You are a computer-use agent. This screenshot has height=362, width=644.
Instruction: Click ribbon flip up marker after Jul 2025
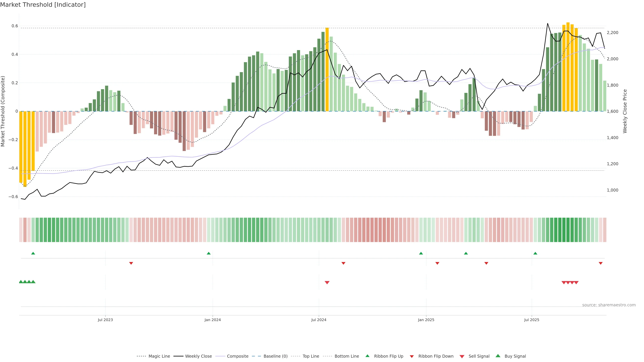coord(535,253)
